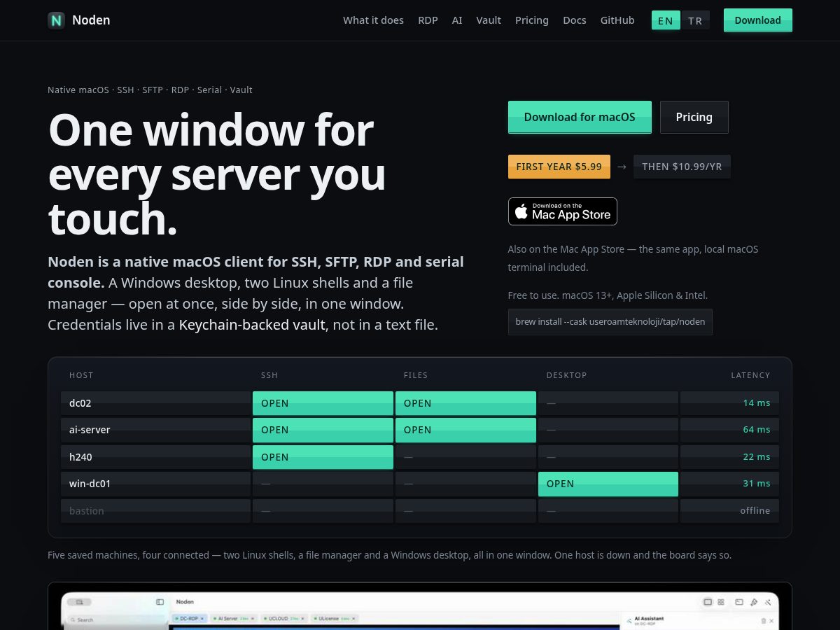840x630 pixels.
Task: Click the SSH column header
Action: pos(269,375)
